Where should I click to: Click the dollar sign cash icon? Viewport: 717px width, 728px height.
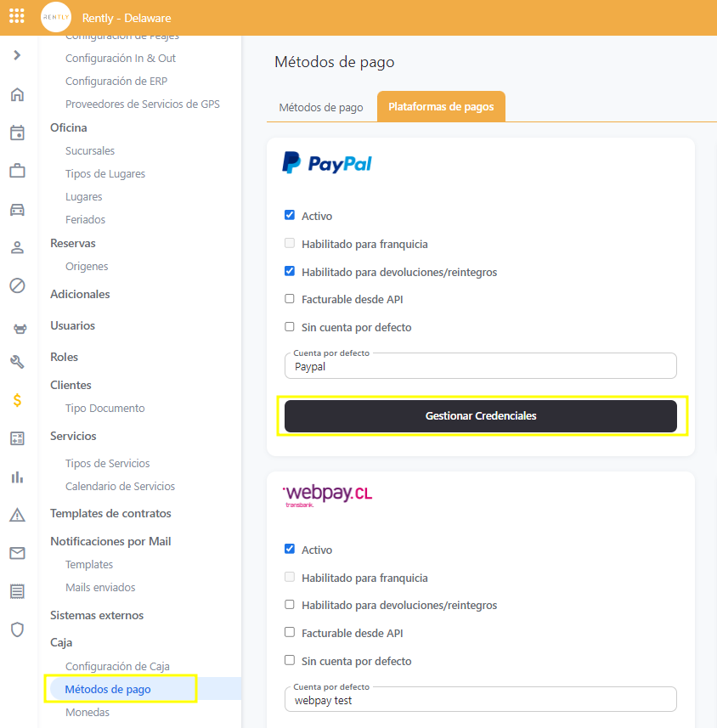(x=17, y=400)
